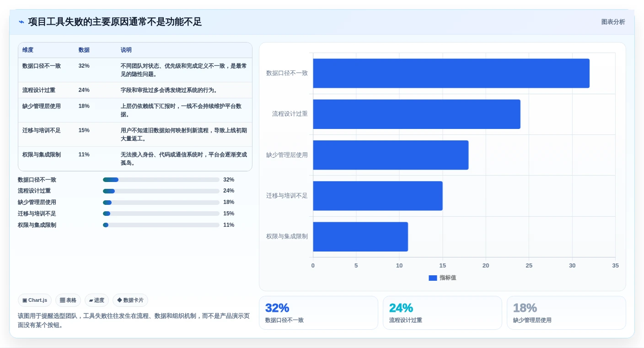The height and width of the screenshot is (348, 644).
Task: Click the description beginning 字段和审批过多
Action: point(170,90)
